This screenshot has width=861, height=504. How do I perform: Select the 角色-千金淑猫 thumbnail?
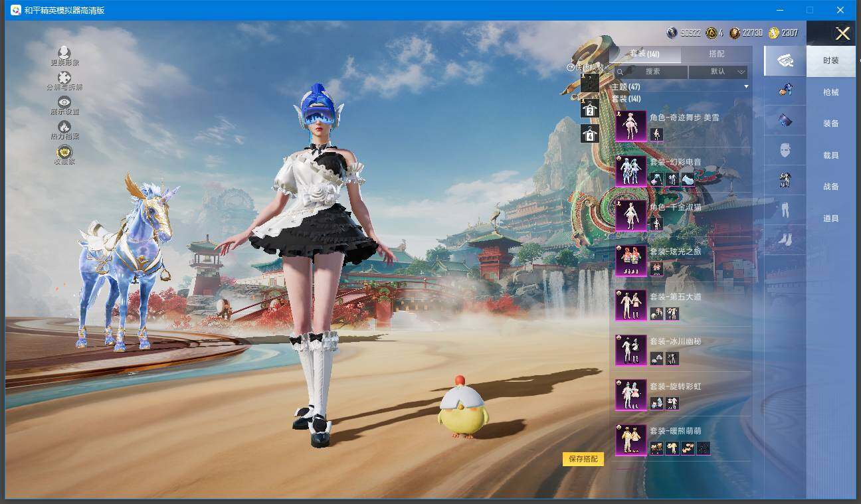pyautogui.click(x=631, y=216)
